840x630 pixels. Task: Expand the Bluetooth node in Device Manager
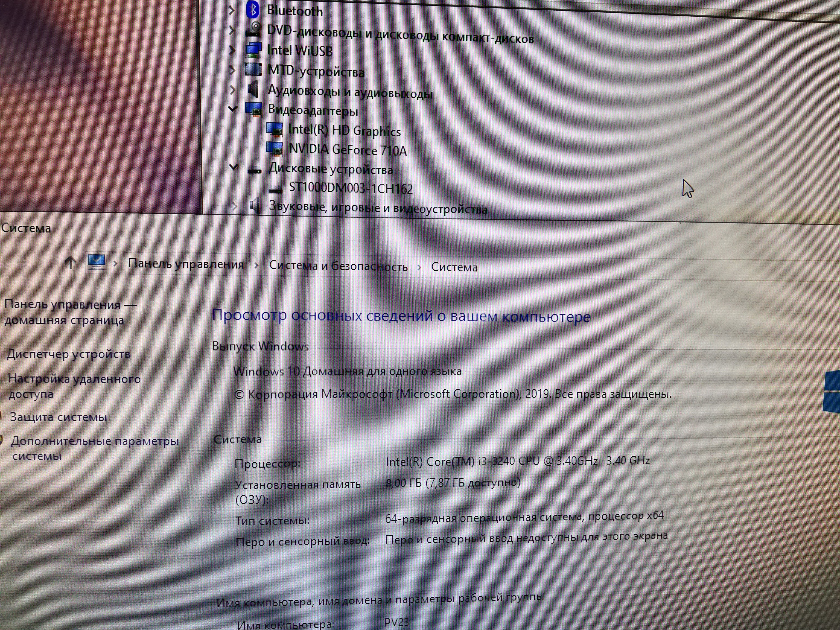click(x=232, y=10)
